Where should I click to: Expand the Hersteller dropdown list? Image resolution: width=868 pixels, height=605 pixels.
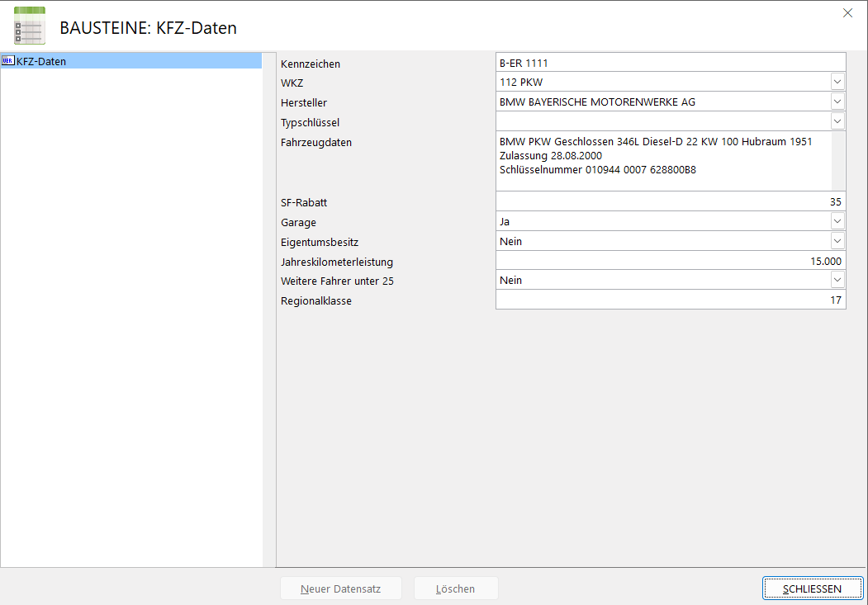tap(837, 102)
